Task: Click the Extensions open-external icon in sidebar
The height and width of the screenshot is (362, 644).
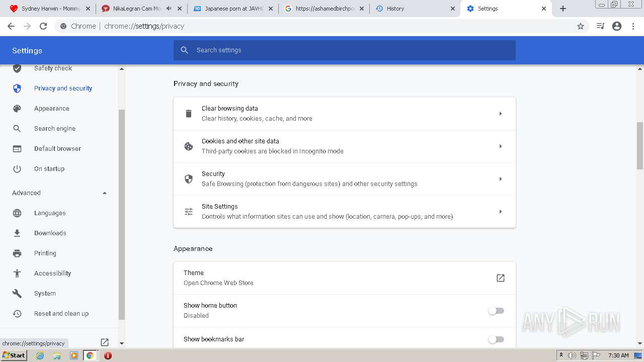Action: pos(105,342)
